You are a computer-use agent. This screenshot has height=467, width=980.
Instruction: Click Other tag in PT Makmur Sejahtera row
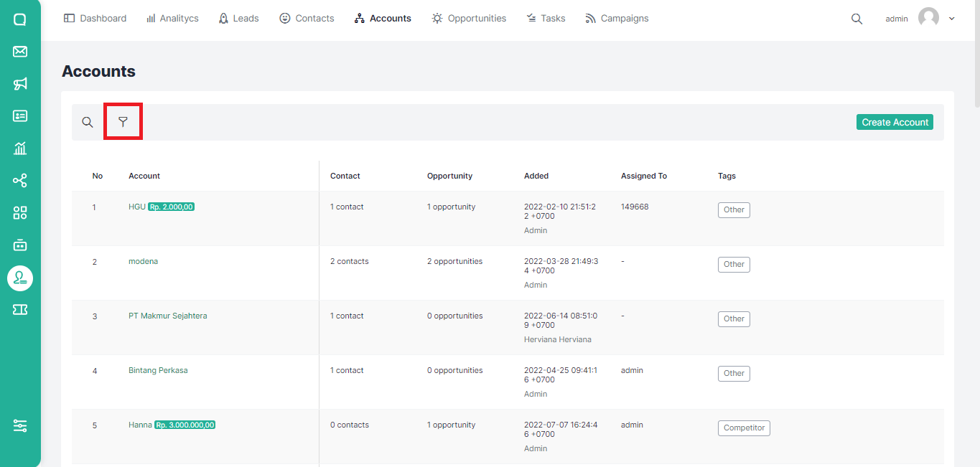point(734,319)
